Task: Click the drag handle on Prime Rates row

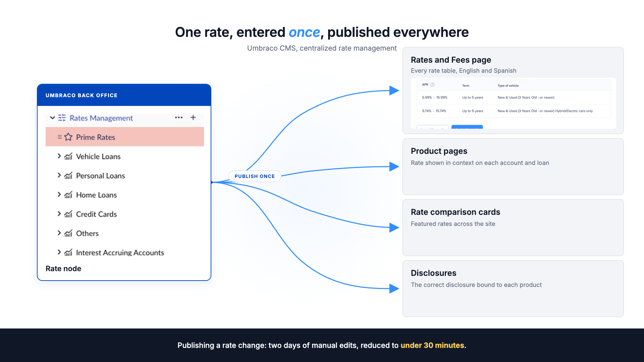Action: click(x=59, y=137)
